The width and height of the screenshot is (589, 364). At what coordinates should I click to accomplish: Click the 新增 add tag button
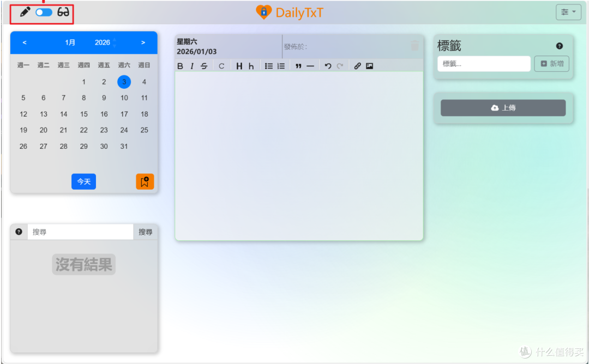click(551, 64)
